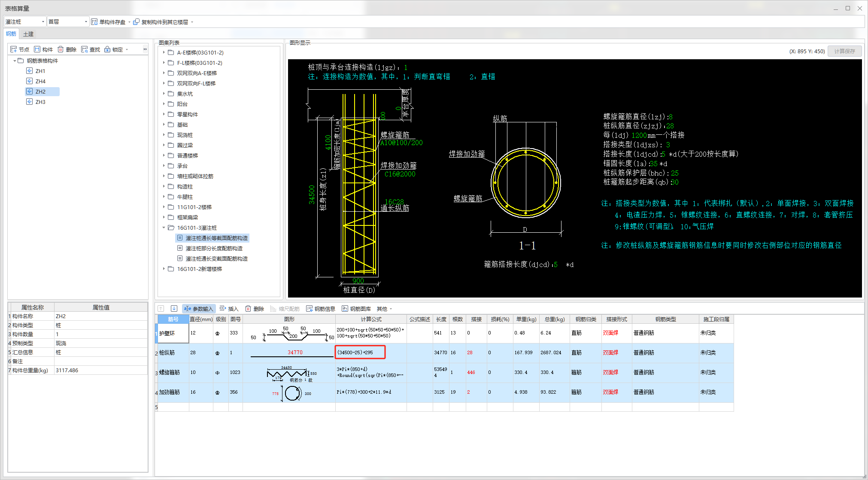Click the 复制构件到其它楼层 copy icon
The image size is (868, 480).
point(137,21)
